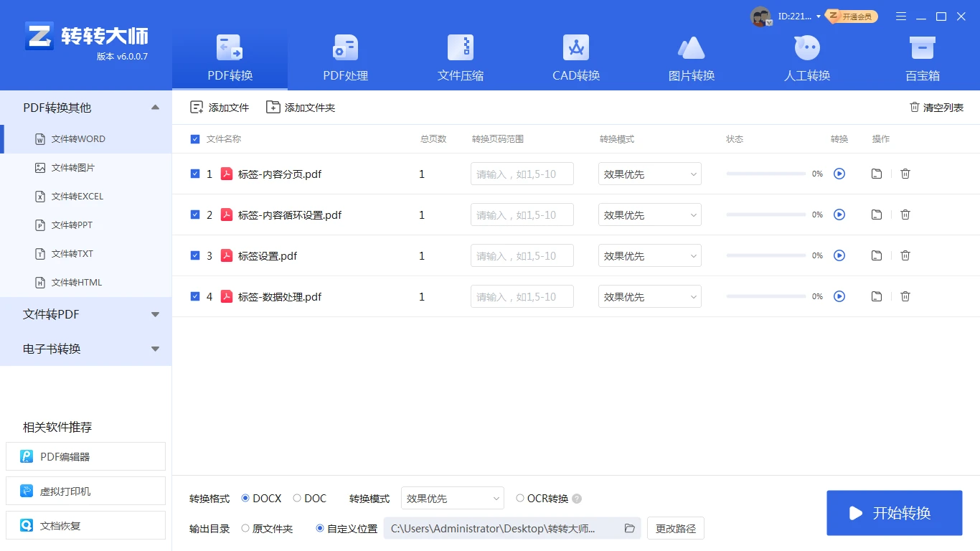Click page range field for 标签-内容分页.pdf
This screenshot has height=551, width=980.
pyautogui.click(x=522, y=174)
